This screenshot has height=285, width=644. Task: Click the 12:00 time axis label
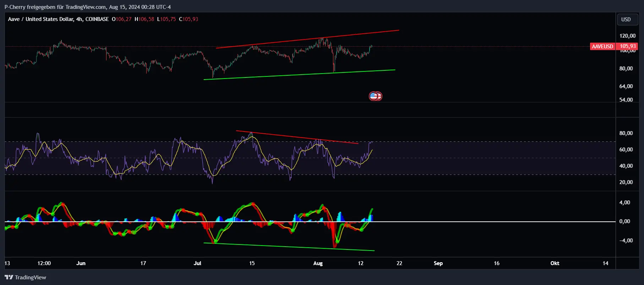(x=44, y=263)
